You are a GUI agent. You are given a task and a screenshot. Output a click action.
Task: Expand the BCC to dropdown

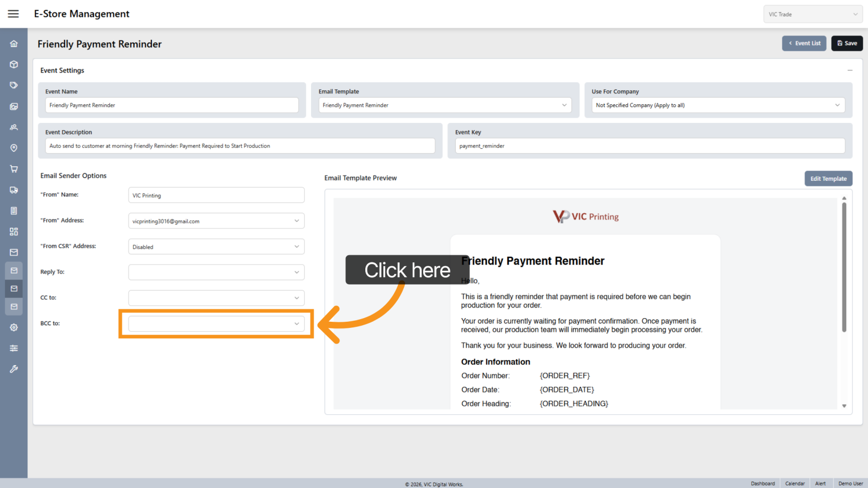pos(216,324)
